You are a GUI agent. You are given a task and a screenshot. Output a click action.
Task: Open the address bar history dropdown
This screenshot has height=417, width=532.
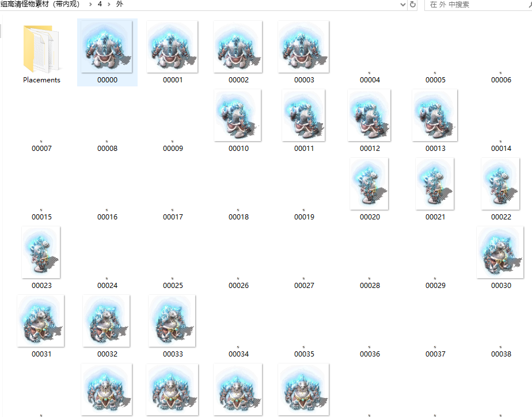click(402, 5)
